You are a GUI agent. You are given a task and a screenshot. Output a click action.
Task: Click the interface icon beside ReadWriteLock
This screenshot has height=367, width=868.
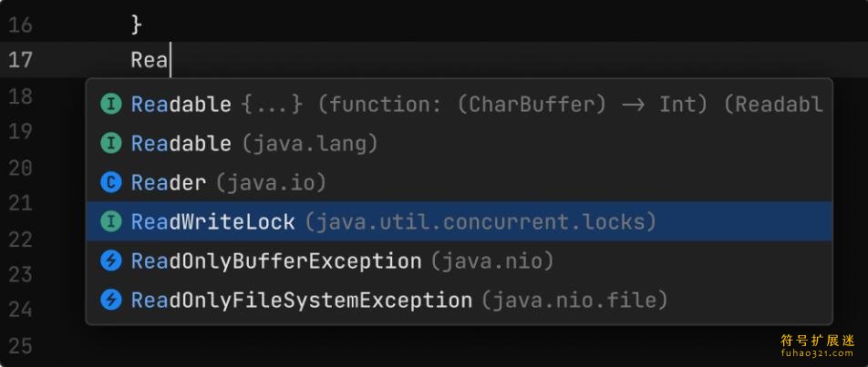pos(110,221)
